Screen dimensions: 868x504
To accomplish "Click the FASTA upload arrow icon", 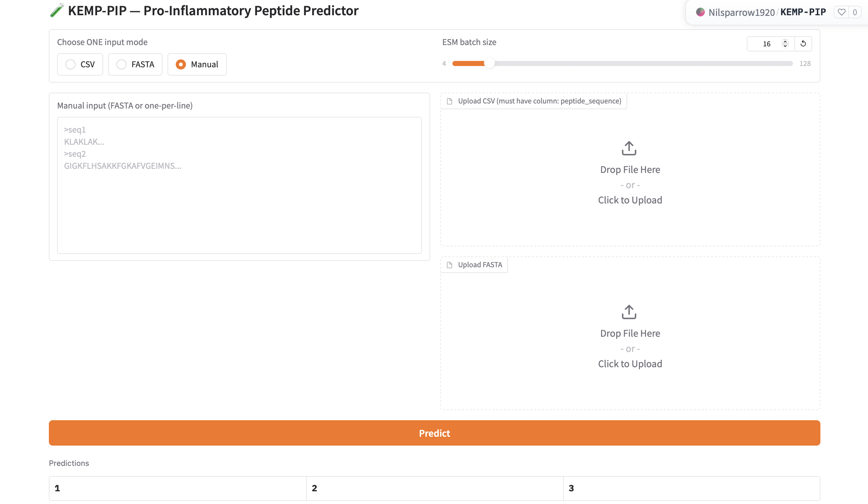I will [629, 312].
